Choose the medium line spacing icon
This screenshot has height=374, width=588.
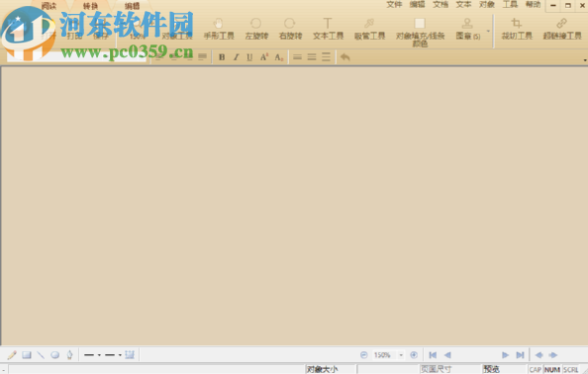[x=312, y=57]
